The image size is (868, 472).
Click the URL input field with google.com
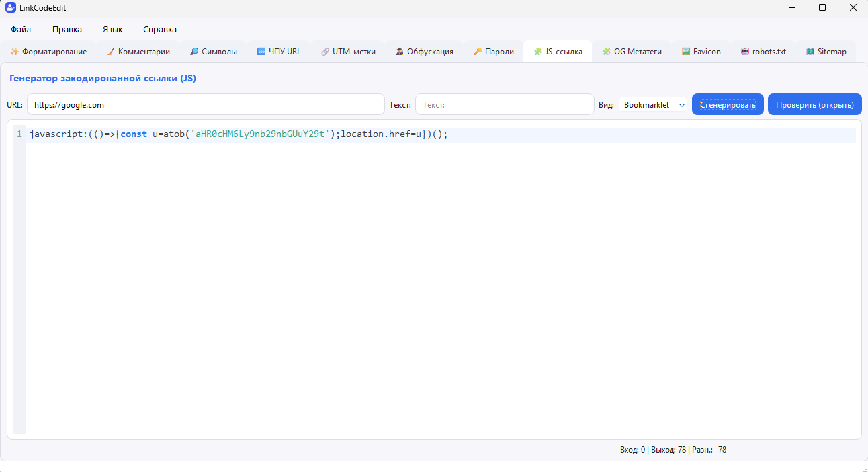(206, 105)
